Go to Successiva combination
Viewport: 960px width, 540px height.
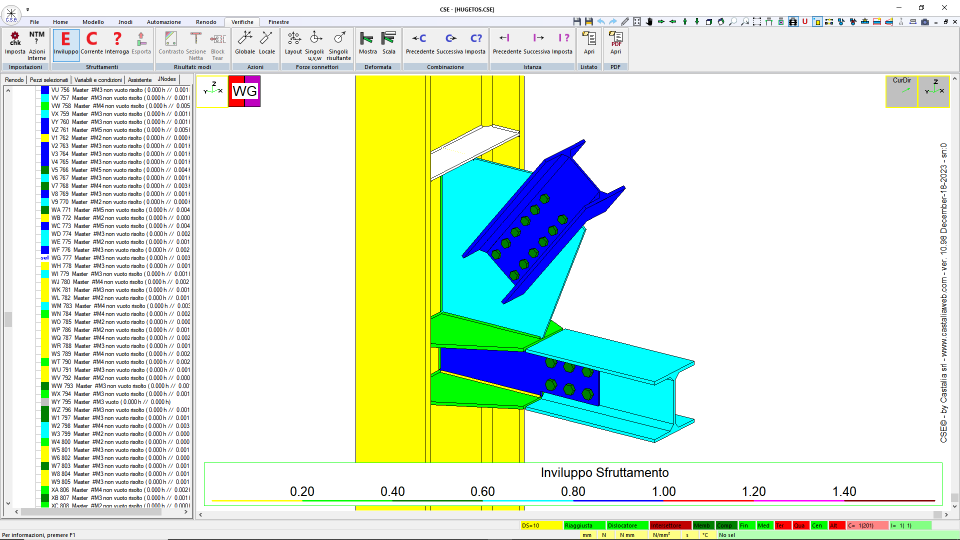(450, 44)
